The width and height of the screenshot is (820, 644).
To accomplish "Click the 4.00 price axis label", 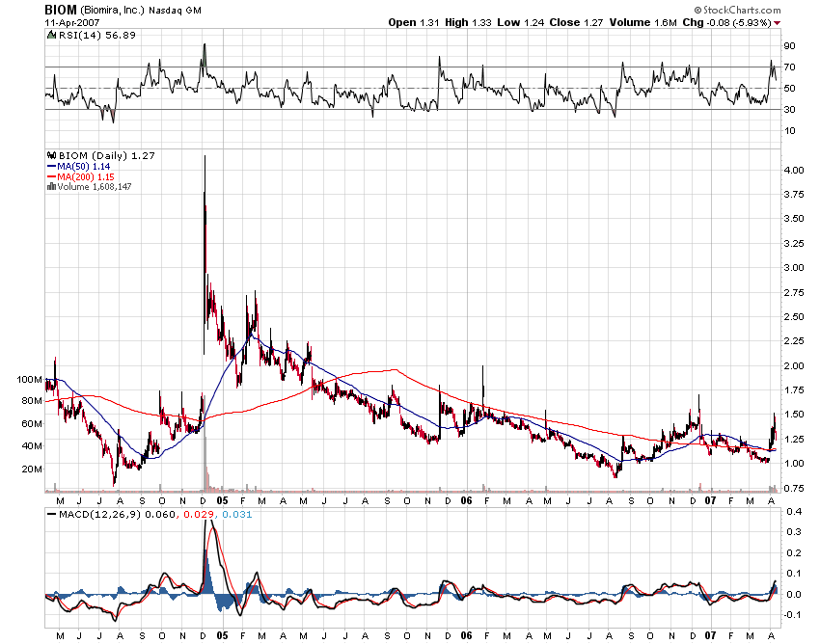I will click(x=794, y=170).
